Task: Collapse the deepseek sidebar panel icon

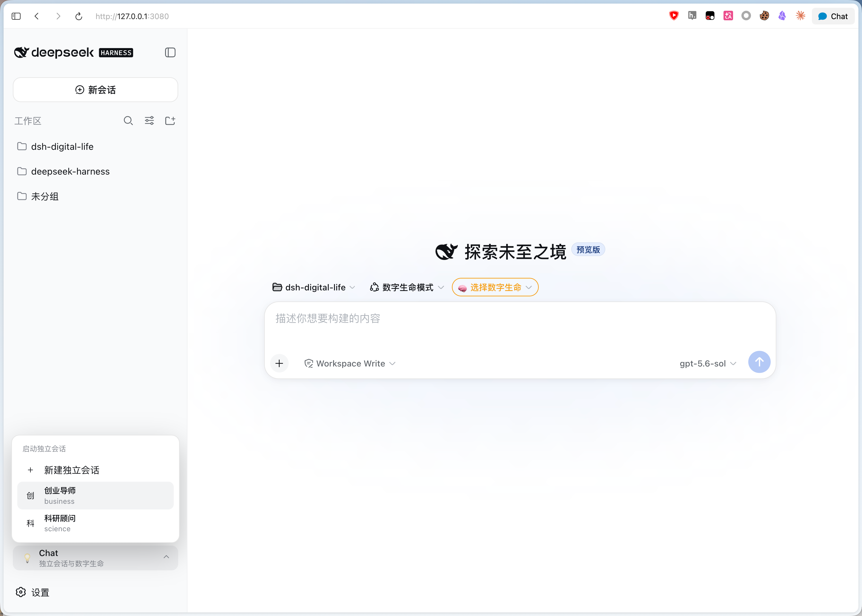Action: (170, 52)
